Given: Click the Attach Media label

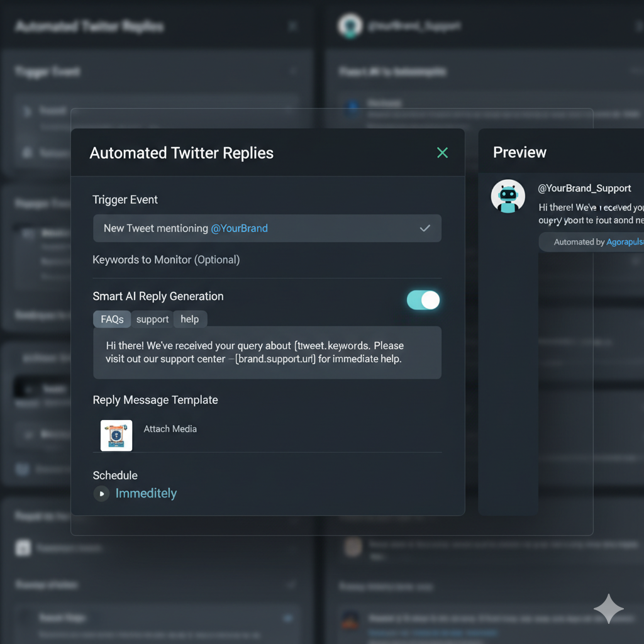Looking at the screenshot, I should [170, 429].
